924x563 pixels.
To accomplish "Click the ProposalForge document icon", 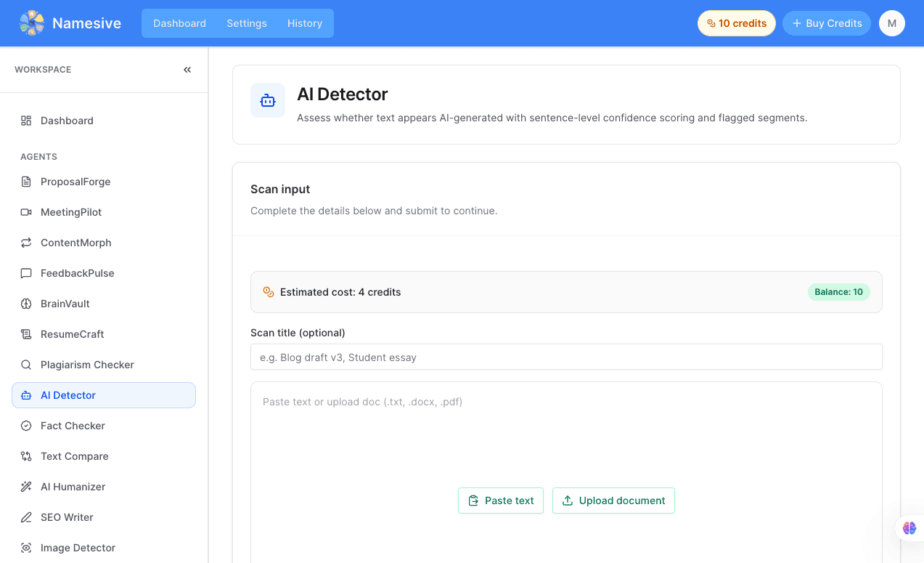I will (26, 182).
